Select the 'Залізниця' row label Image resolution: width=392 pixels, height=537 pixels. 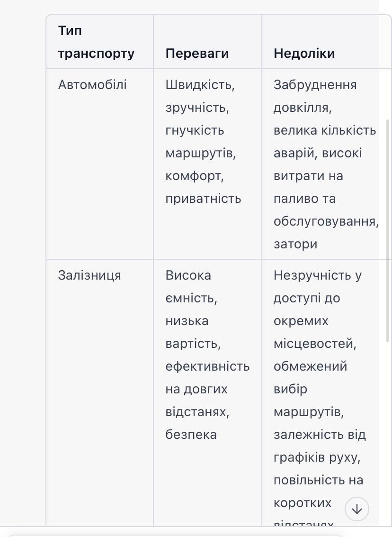click(89, 275)
